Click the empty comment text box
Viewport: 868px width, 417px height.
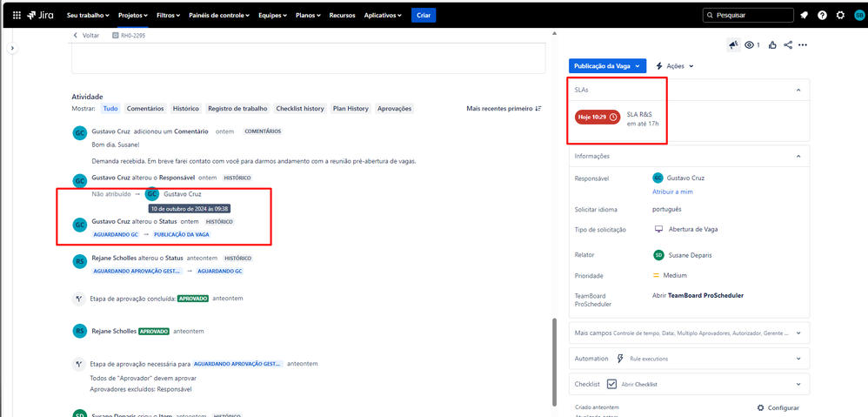point(309,59)
